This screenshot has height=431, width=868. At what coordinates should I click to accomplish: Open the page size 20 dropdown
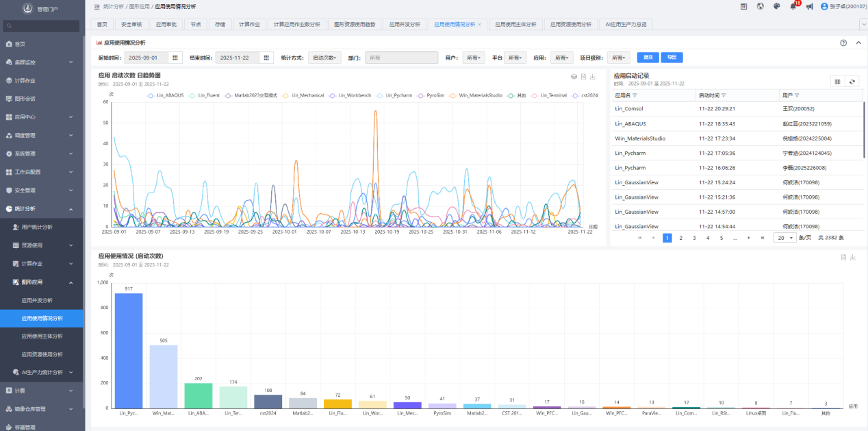pos(784,238)
